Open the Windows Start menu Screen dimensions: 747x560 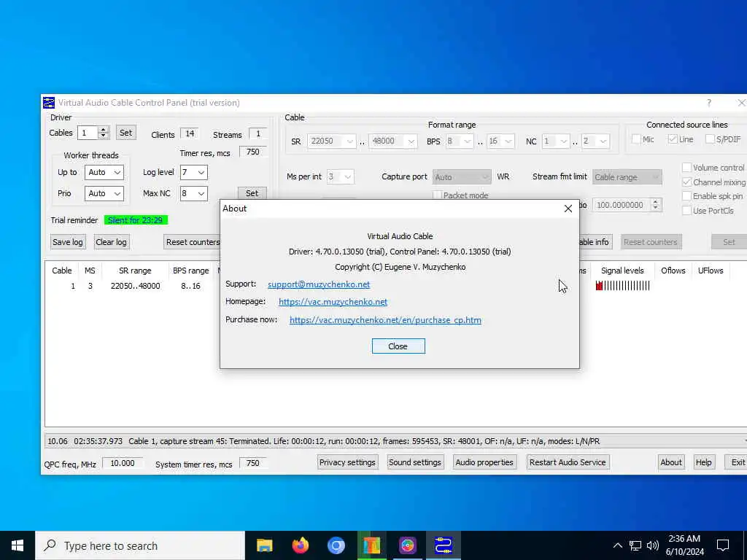tap(18, 545)
